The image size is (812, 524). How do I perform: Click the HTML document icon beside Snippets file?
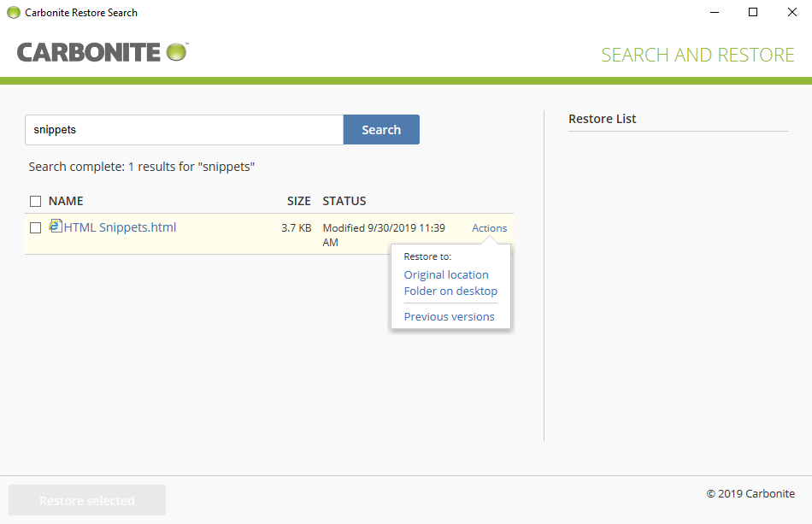(x=56, y=226)
